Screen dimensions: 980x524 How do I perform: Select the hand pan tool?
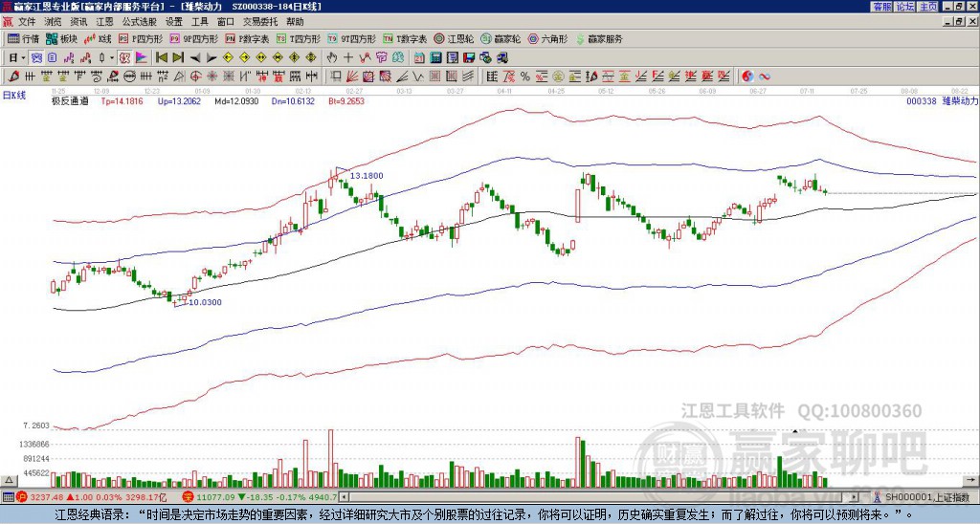tap(331, 57)
